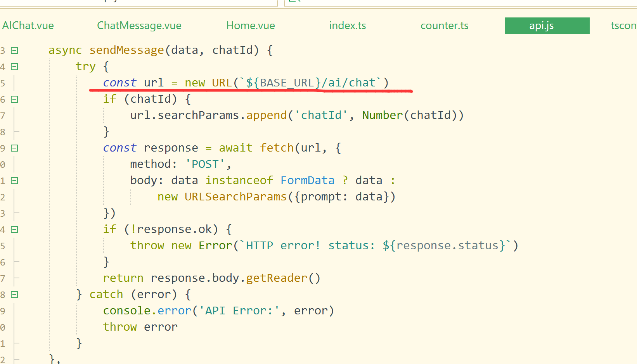Screen dimensions: 637x364
Task: Click the /ai/chat path text
Action: click(x=348, y=83)
